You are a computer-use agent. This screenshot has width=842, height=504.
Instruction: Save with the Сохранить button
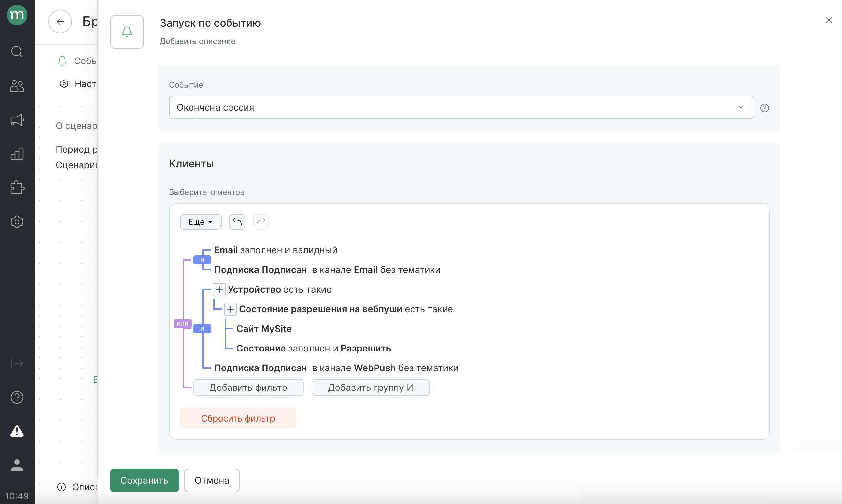[x=144, y=480]
